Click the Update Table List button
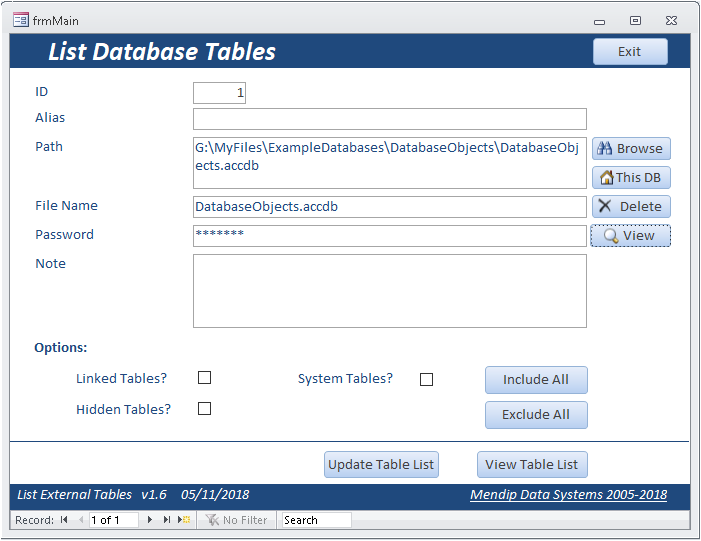Screen dimensions: 701x541 click(381, 464)
